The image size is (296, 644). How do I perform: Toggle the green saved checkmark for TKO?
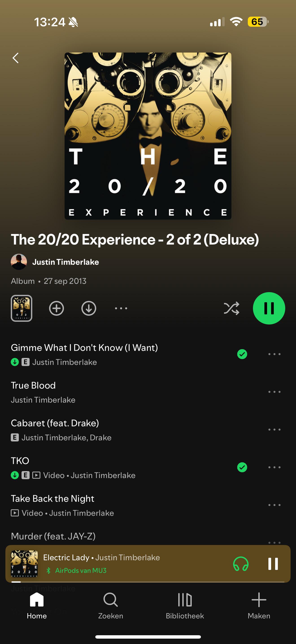242,467
